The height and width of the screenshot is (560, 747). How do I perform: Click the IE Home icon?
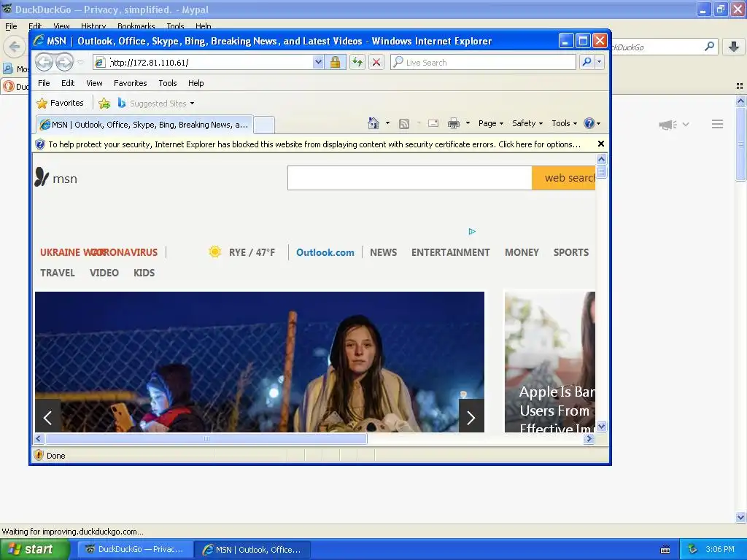373,124
